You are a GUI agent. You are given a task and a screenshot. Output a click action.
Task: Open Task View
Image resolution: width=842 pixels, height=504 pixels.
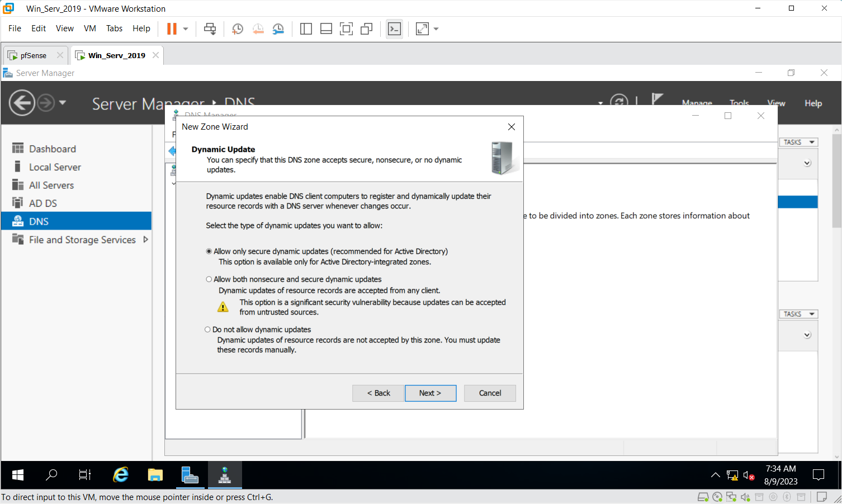tap(85, 476)
